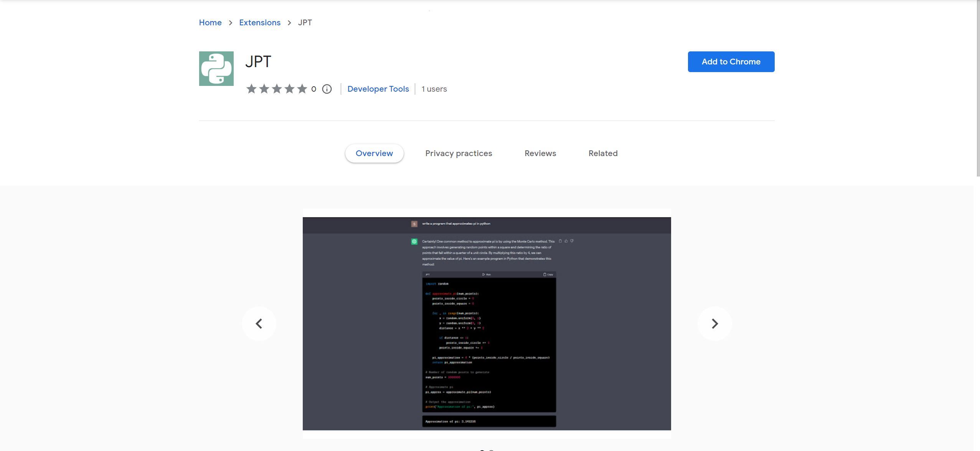Navigate to Extensions breadcrumb link
The width and height of the screenshot is (980, 451).
[x=260, y=23]
